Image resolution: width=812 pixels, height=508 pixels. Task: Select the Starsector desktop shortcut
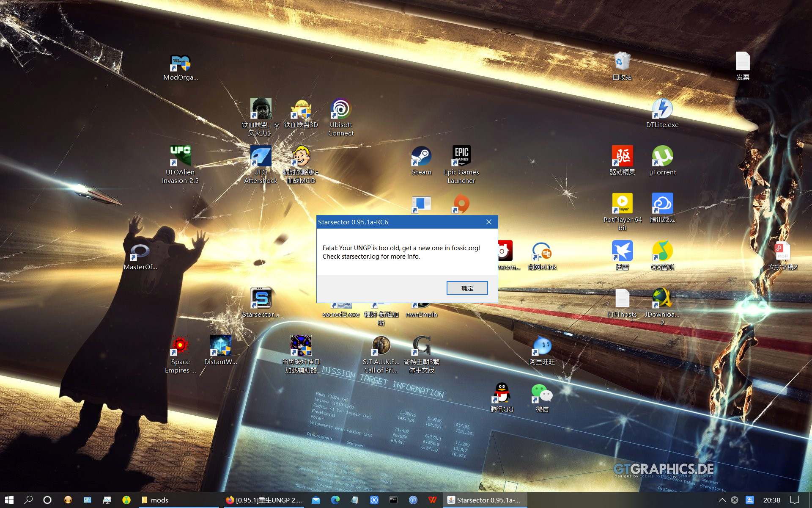click(x=261, y=299)
